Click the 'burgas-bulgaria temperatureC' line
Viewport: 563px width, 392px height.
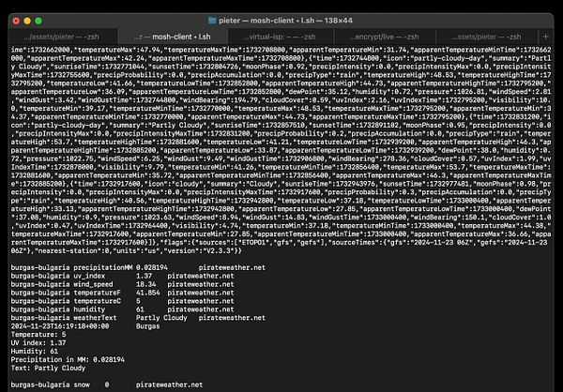click(x=122, y=301)
